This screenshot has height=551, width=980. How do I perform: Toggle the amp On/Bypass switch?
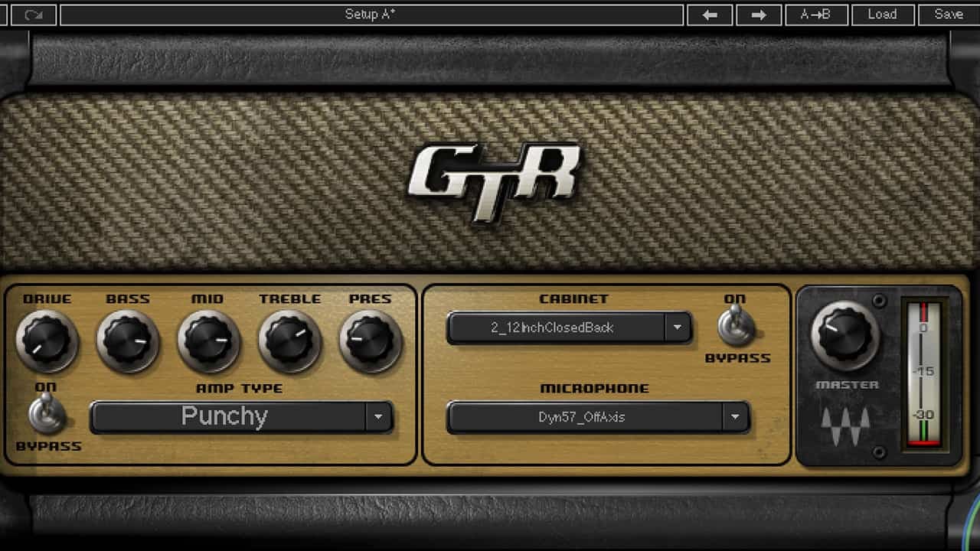click(47, 413)
